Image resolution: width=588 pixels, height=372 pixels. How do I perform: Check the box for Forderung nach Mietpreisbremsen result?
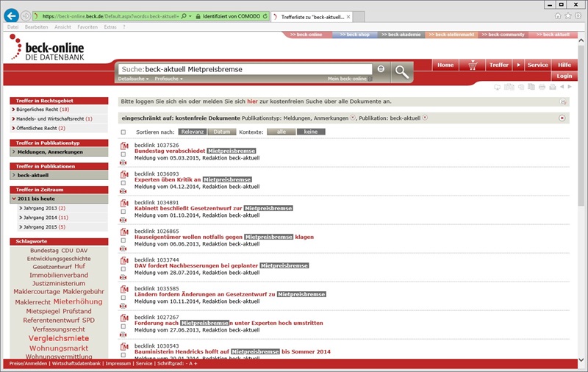123,326
